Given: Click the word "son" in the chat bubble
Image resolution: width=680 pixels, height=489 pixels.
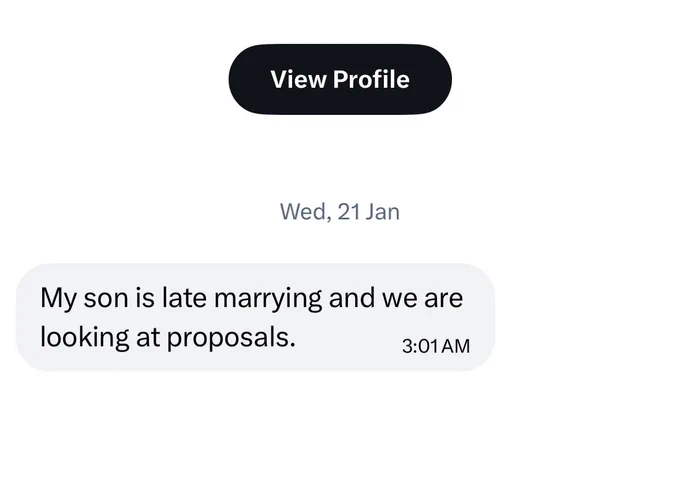Looking at the screenshot, I should (106, 299).
